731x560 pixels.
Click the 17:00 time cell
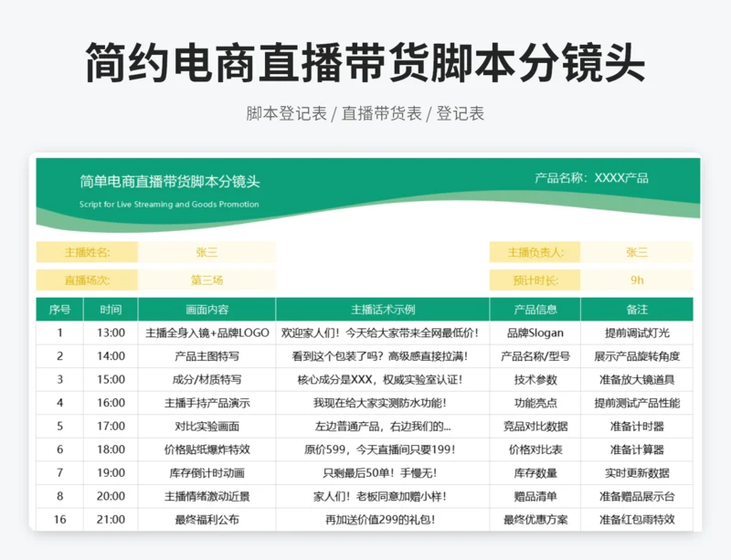click(x=111, y=427)
